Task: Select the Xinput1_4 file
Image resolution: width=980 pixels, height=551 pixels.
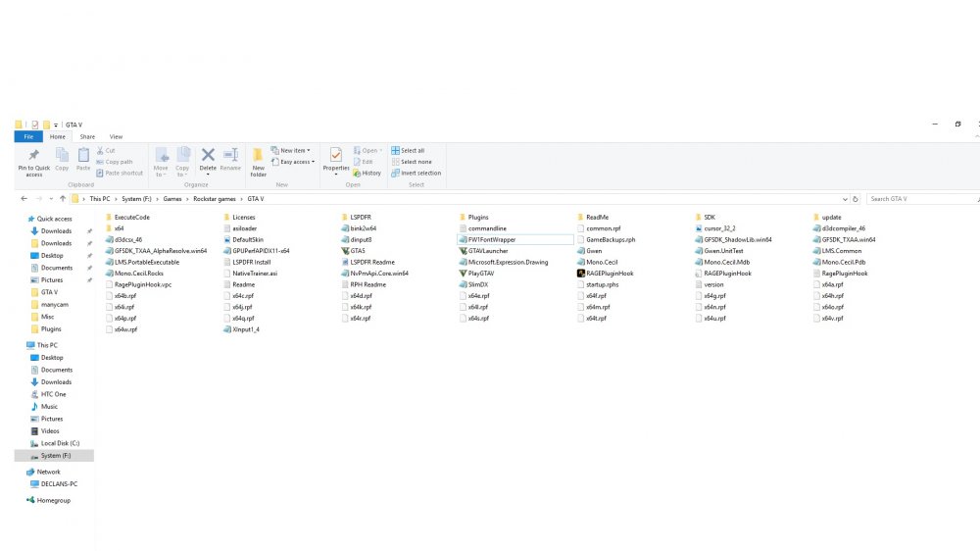Action: click(x=241, y=329)
